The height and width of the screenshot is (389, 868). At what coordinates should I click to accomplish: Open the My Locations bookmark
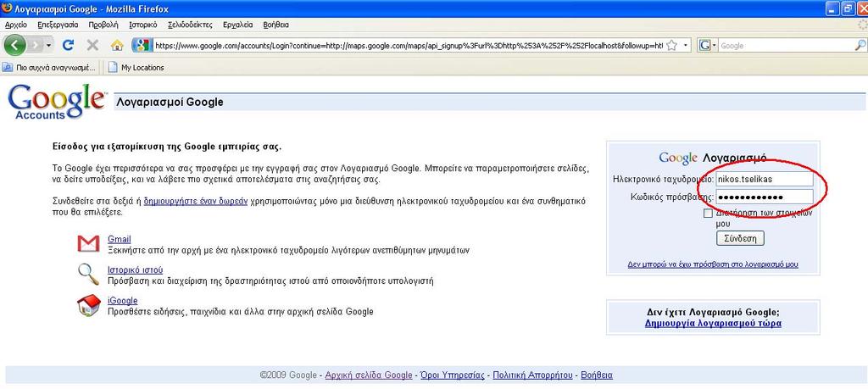136,68
